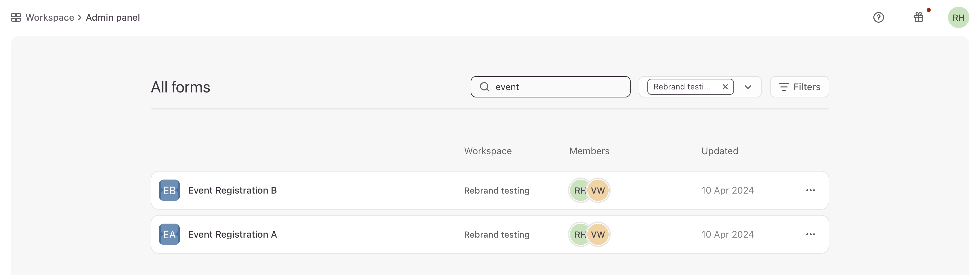This screenshot has width=980, height=275.
Task: Sort by the Updated column header
Action: coord(719,151)
